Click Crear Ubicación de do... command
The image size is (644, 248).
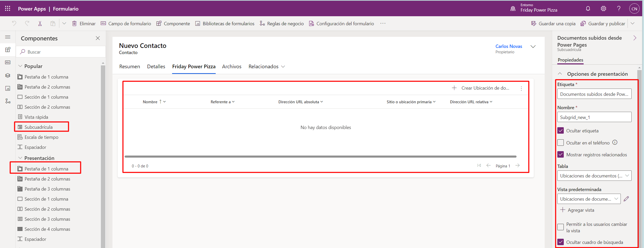click(481, 88)
